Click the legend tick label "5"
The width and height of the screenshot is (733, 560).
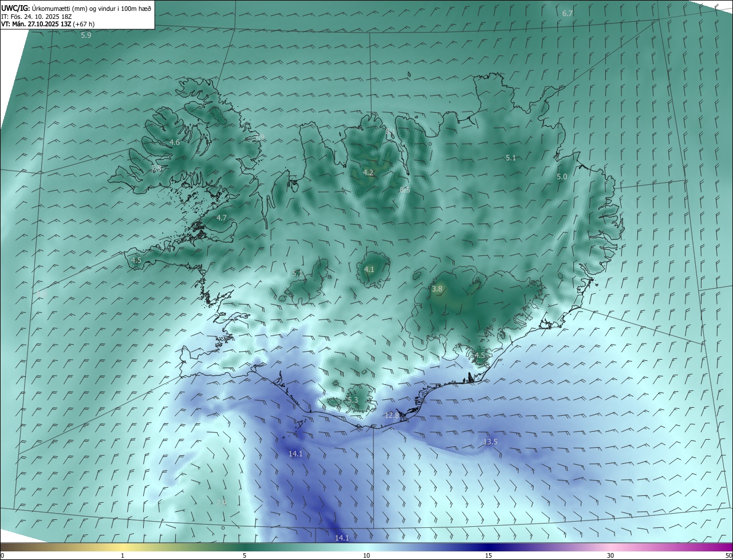[245, 555]
